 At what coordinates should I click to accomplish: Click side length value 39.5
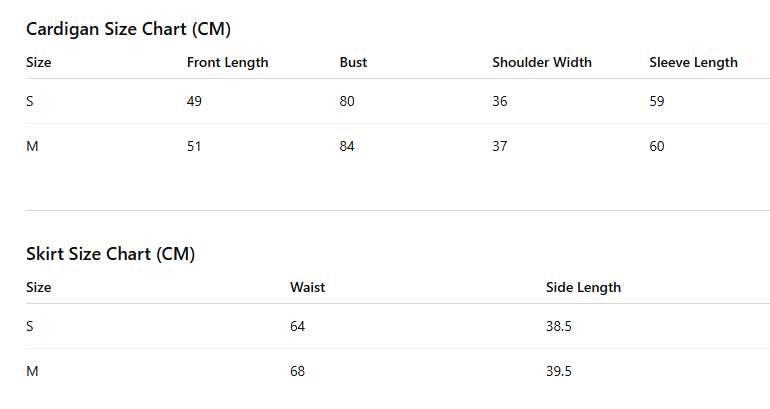click(558, 371)
